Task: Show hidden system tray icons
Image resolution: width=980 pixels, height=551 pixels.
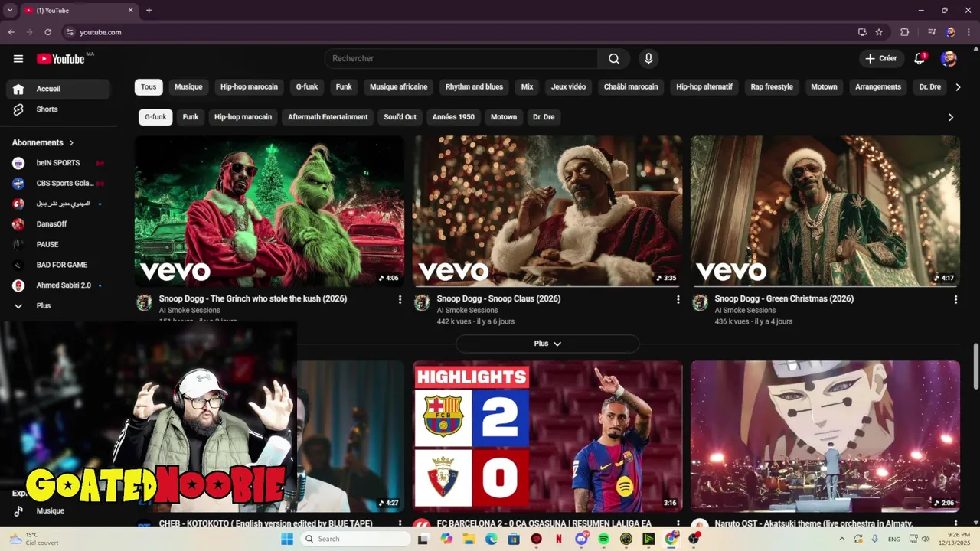Action: click(x=842, y=539)
